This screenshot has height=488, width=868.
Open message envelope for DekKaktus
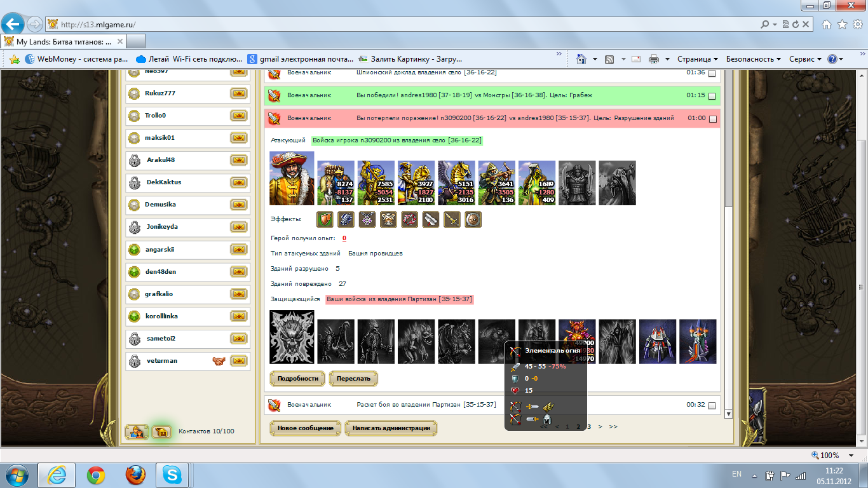click(238, 182)
